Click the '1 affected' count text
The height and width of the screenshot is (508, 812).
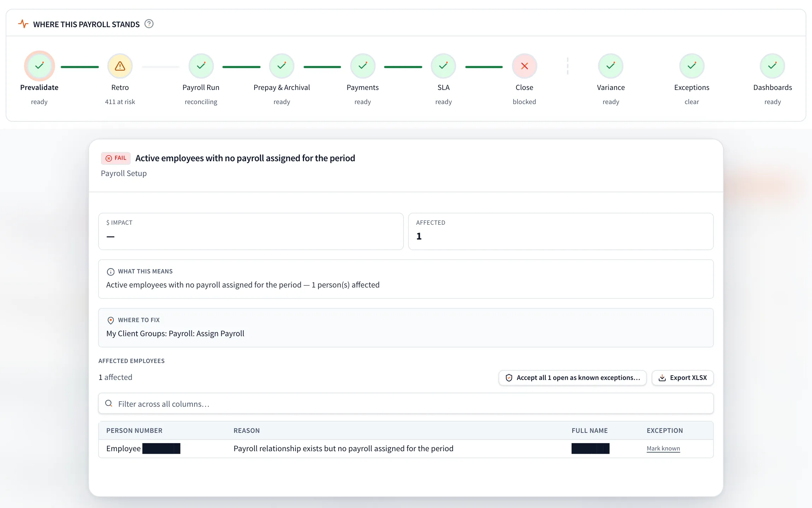tap(115, 377)
